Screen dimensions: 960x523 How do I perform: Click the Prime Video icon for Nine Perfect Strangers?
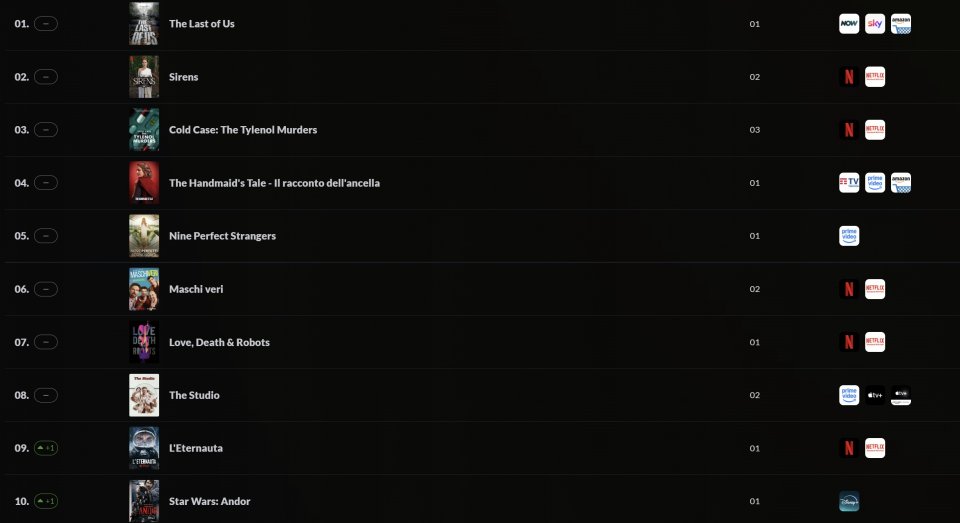click(849, 236)
